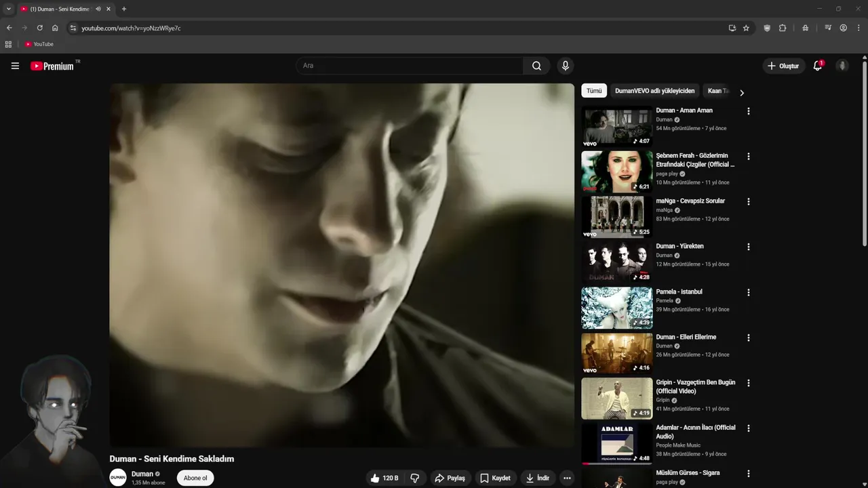Open the account avatar menu
This screenshot has width=868, height=488.
coord(842,66)
